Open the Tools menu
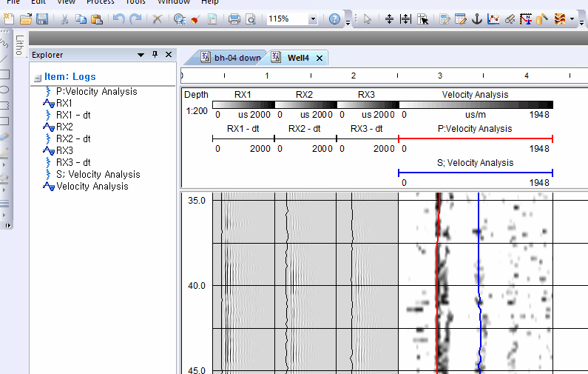Image resolution: width=588 pixels, height=374 pixels. pyautogui.click(x=135, y=2)
